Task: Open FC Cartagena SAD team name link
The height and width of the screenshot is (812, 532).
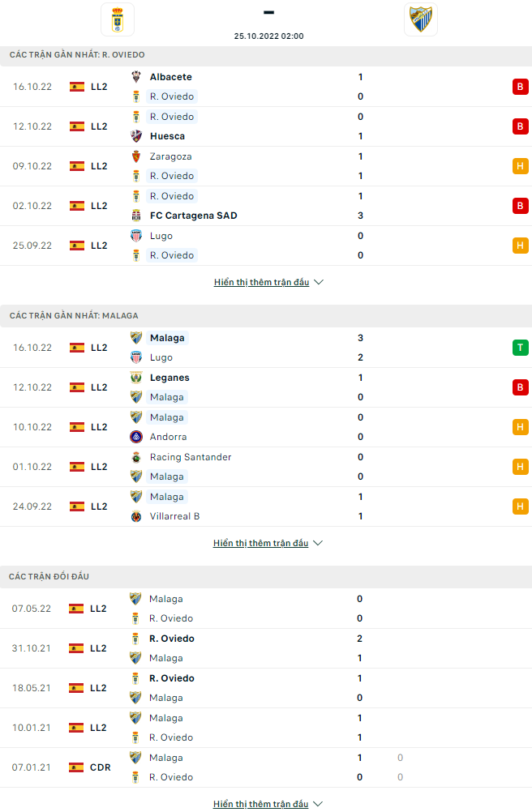Action: pyautogui.click(x=193, y=216)
